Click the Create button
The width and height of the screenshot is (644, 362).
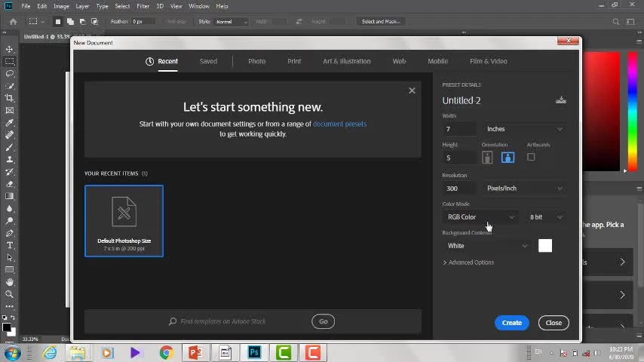click(x=511, y=323)
